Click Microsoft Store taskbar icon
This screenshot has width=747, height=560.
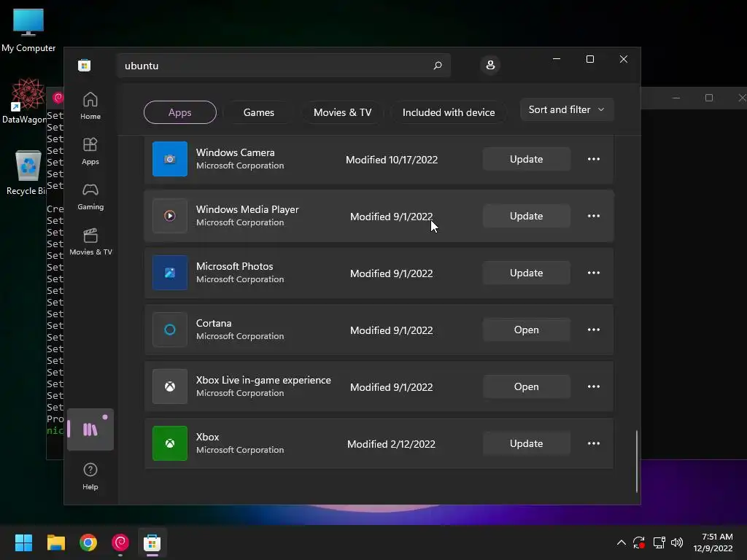[152, 542]
